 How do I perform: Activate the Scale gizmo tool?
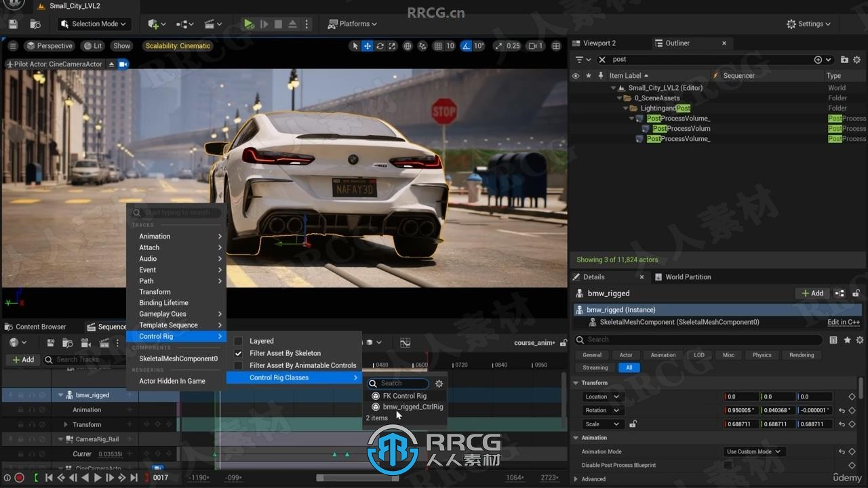click(393, 46)
